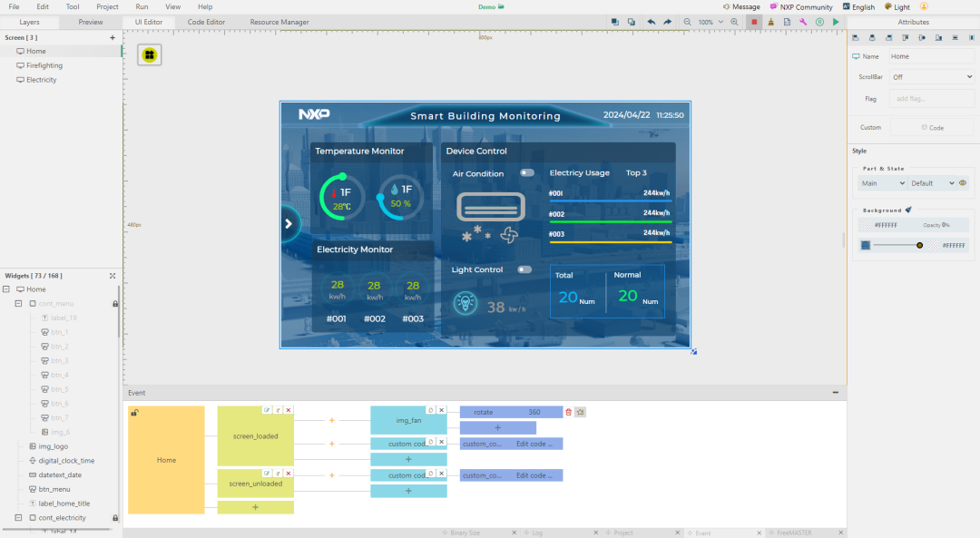980x538 pixels.
Task: Remove the screen_loaded event with the red X
Action: tap(289, 410)
